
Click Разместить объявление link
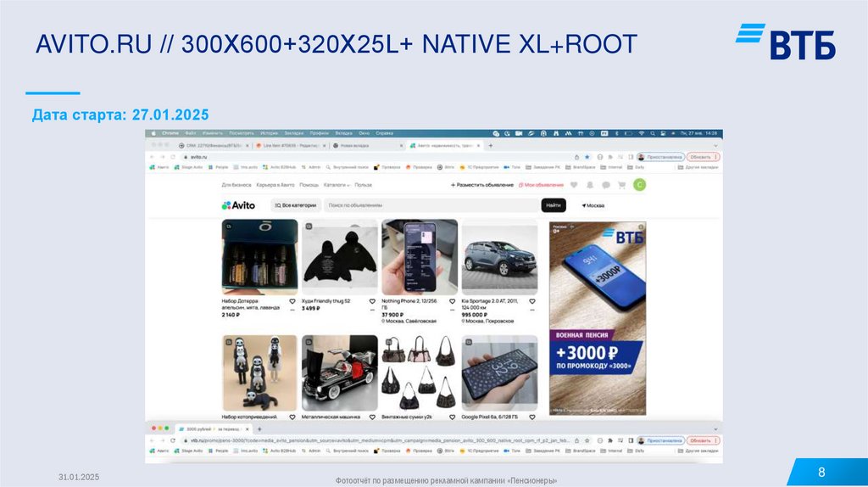(482, 185)
